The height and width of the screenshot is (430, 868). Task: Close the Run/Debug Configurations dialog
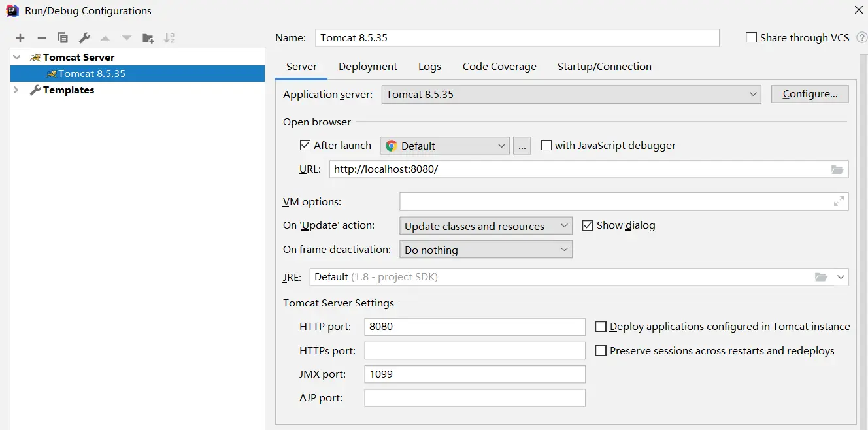point(858,10)
